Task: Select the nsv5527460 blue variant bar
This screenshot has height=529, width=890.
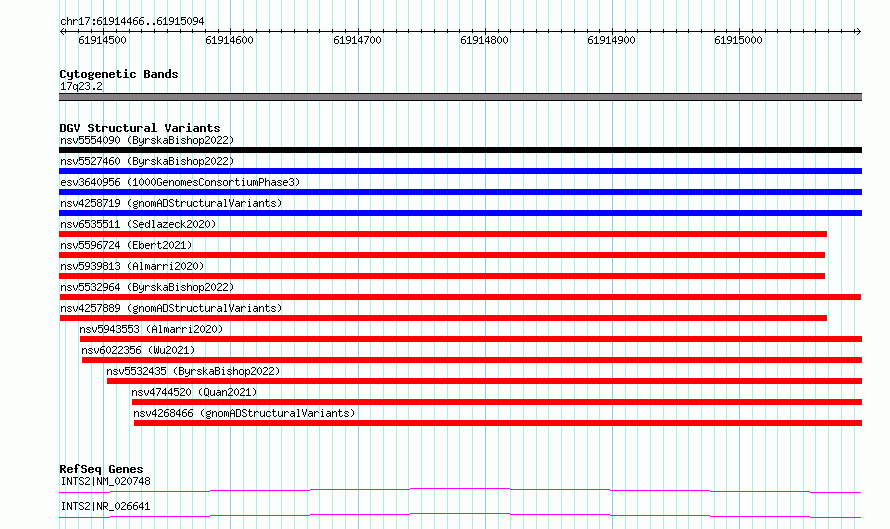Action: (x=460, y=171)
